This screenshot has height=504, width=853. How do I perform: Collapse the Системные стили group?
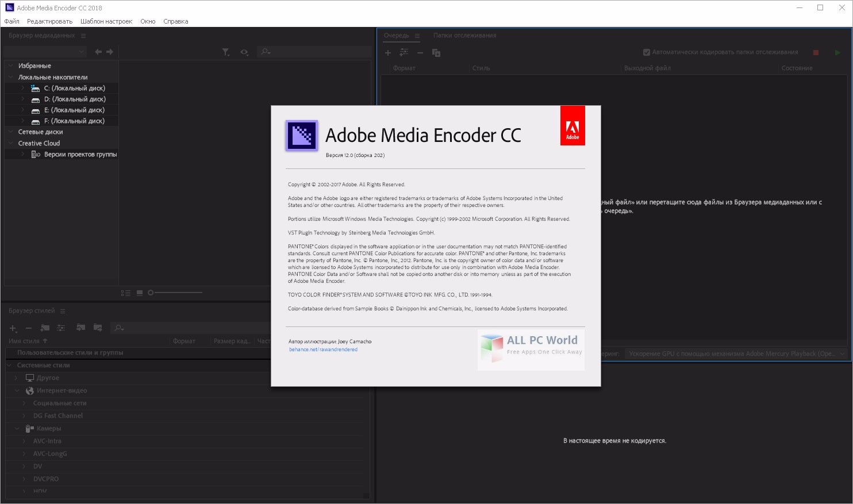(10, 365)
